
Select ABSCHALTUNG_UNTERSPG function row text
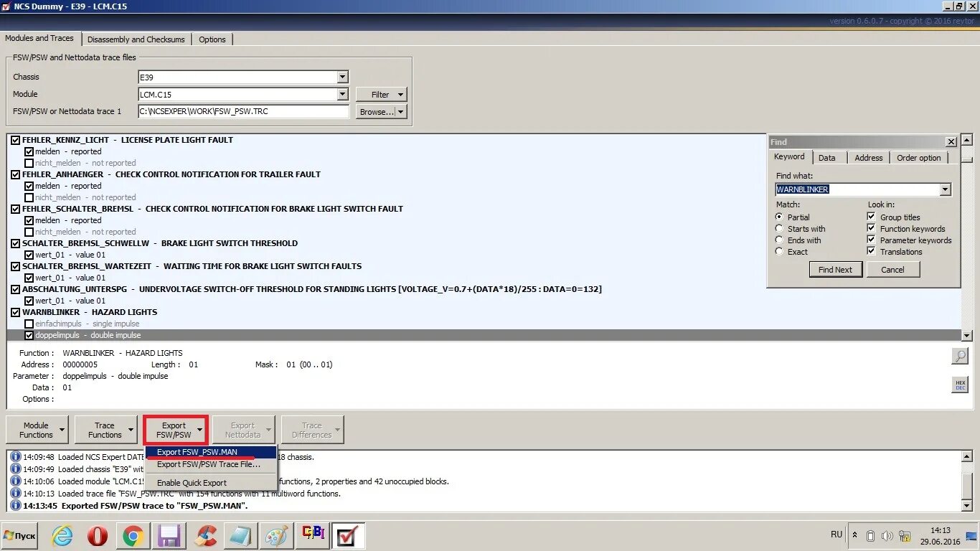[311, 289]
